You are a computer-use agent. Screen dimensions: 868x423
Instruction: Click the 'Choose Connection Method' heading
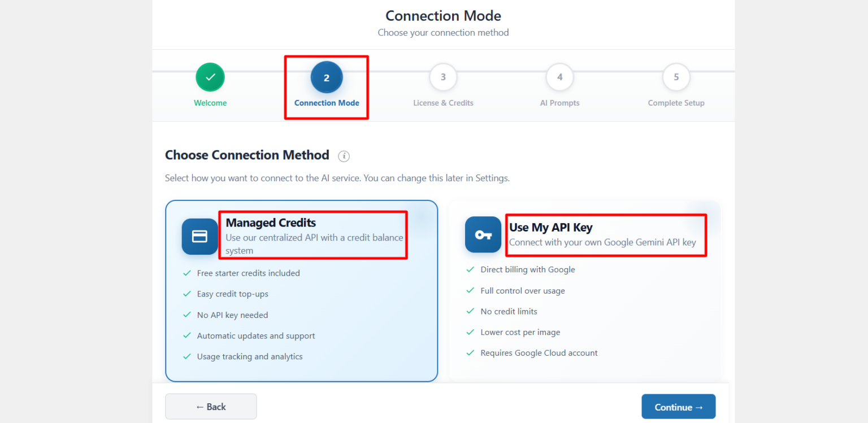point(247,155)
